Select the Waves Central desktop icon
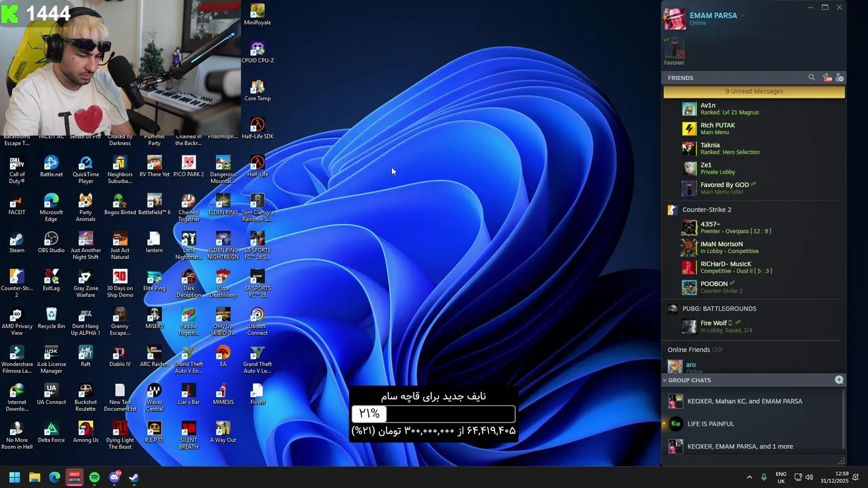Viewport: 868px width, 488px height. click(x=154, y=398)
